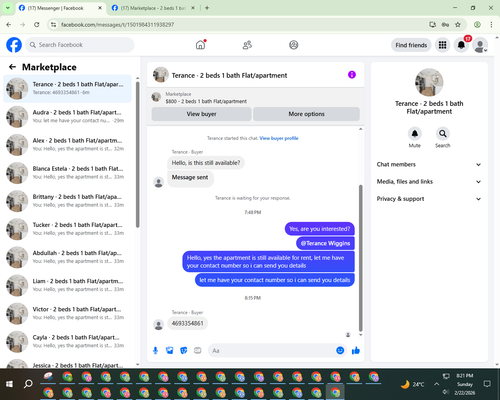Open the profile circle icon in top navigation
Viewport: 500px width, 400px height.
pyautogui.click(x=294, y=45)
